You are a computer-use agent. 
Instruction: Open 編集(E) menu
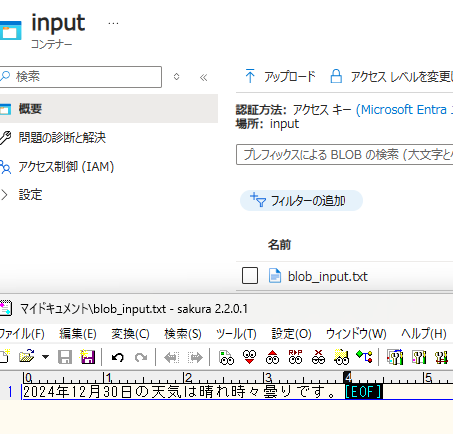(x=78, y=333)
